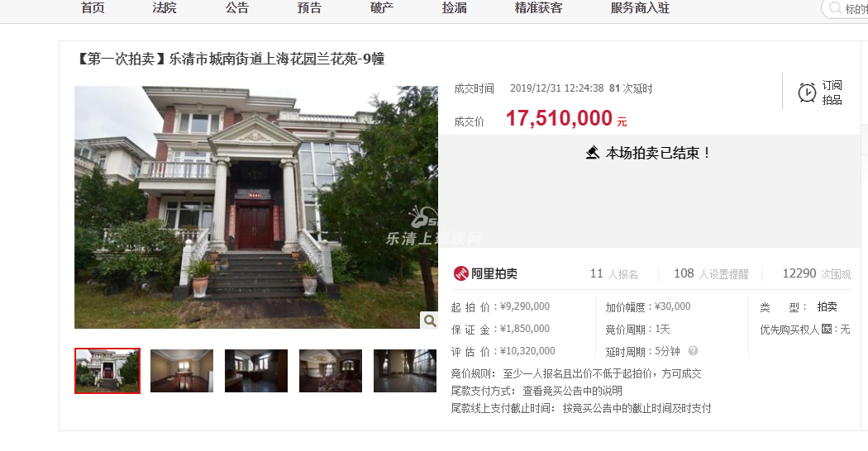The image size is (868, 451).
Task: Open the 首页 menu item
Action: (x=93, y=8)
